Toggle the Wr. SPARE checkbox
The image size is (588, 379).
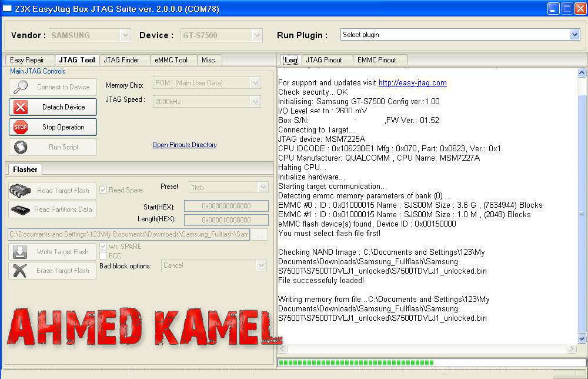[103, 247]
